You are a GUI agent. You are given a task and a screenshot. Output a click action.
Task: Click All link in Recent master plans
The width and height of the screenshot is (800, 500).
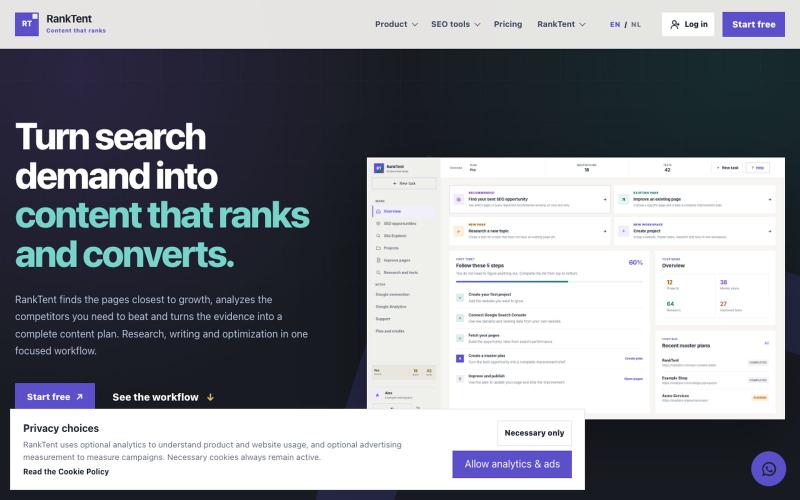point(766,343)
